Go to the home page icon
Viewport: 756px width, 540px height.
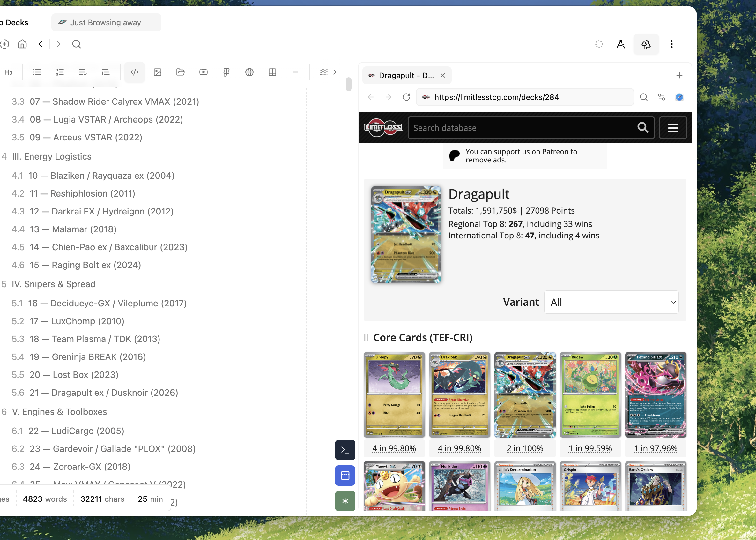pyautogui.click(x=22, y=44)
